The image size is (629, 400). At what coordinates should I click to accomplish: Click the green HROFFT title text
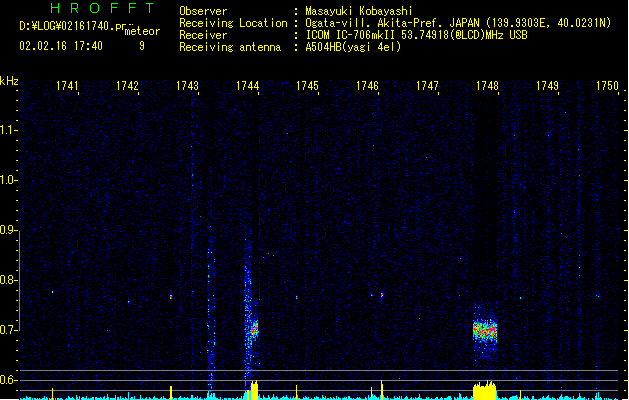pyautogui.click(x=103, y=8)
